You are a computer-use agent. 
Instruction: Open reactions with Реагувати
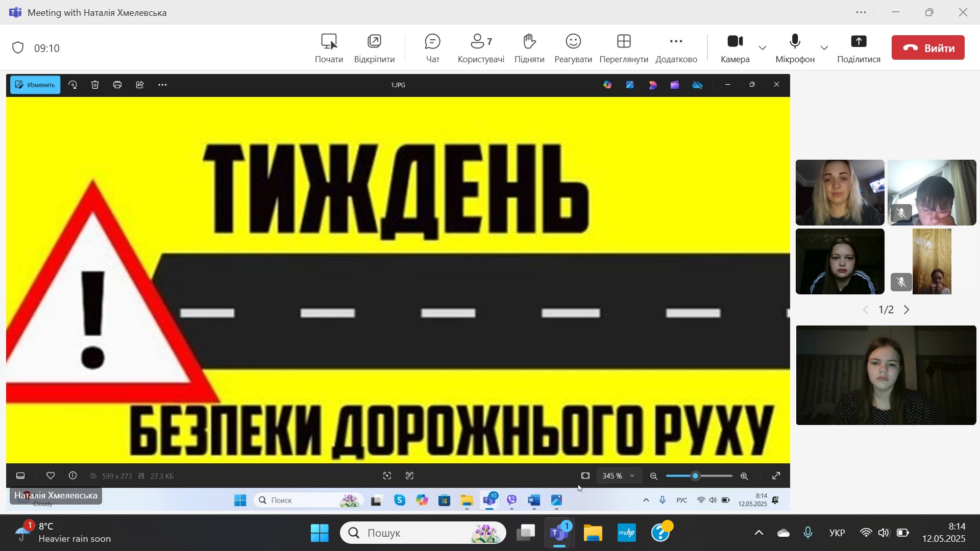pos(573,48)
